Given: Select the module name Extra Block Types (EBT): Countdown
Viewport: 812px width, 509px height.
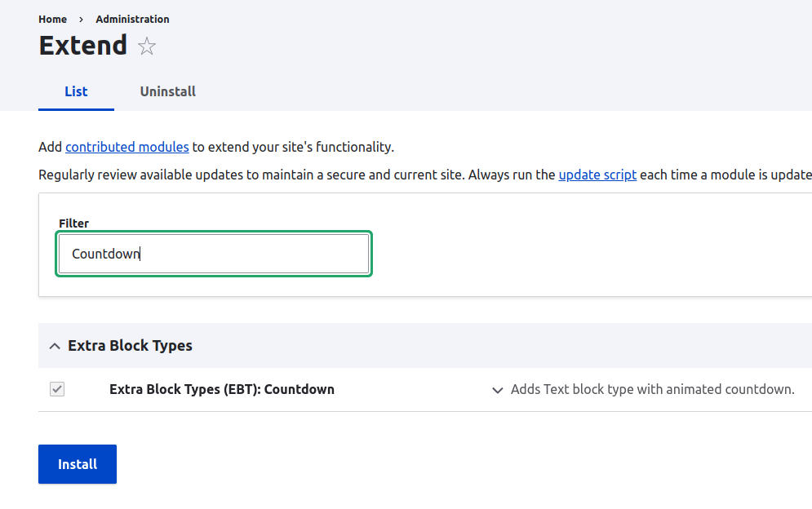Looking at the screenshot, I should tap(222, 389).
